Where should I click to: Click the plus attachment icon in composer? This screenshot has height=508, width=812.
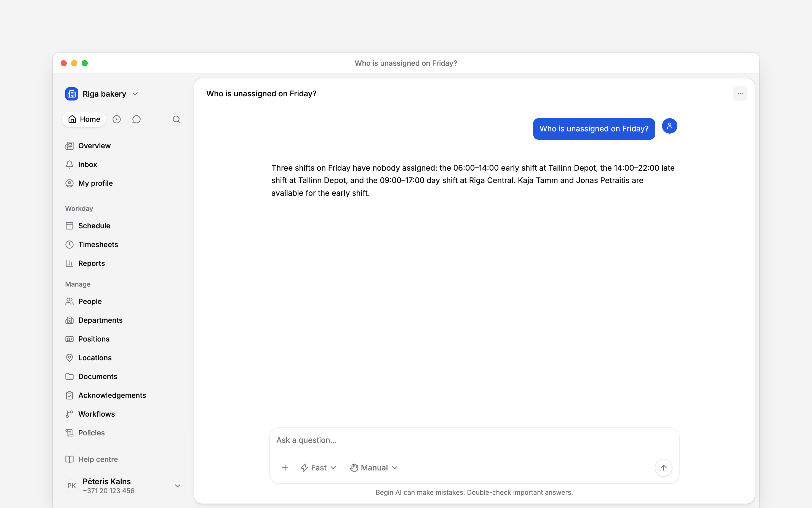pos(285,468)
